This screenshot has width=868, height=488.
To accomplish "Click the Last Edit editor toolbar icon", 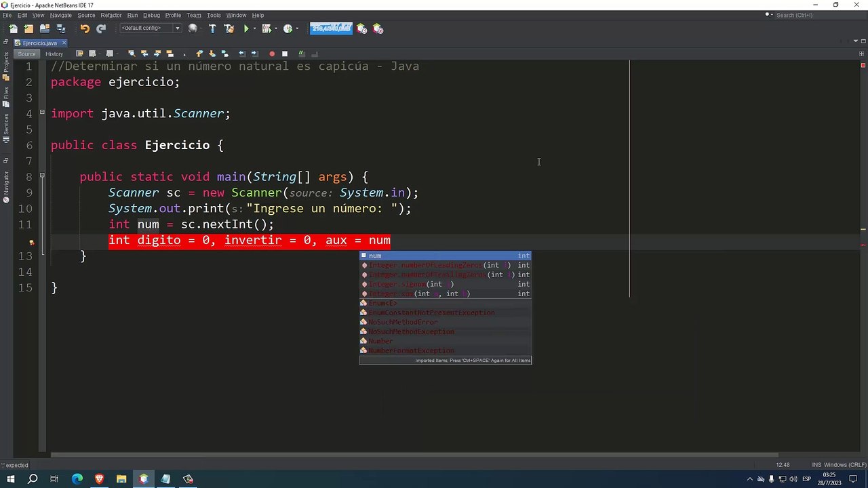I will tap(79, 54).
